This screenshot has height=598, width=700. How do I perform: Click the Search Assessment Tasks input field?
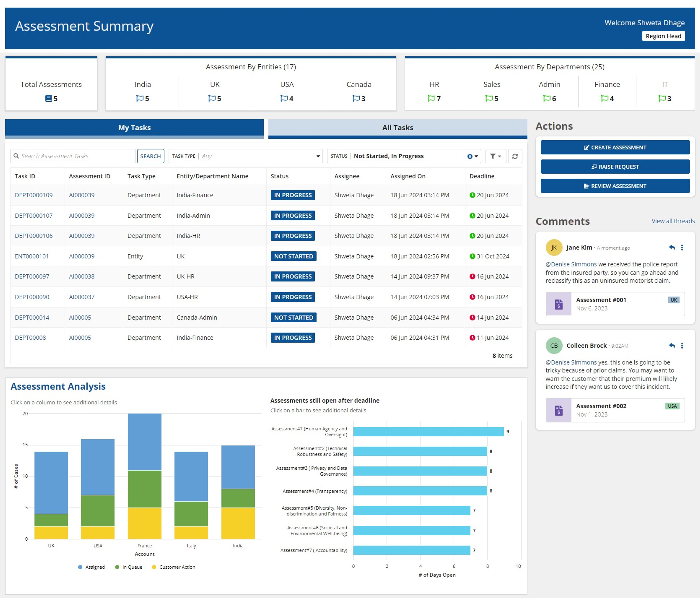point(73,156)
